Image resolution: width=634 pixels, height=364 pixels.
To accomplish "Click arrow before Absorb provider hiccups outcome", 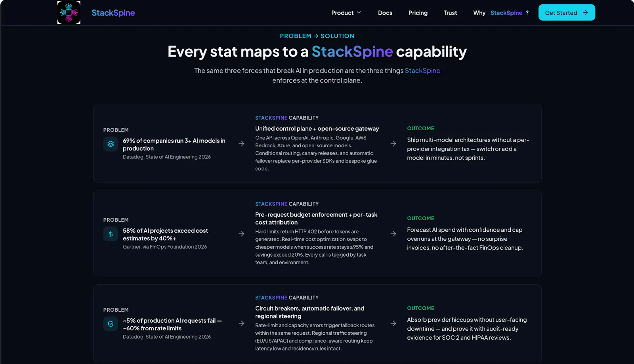I will [393, 324].
